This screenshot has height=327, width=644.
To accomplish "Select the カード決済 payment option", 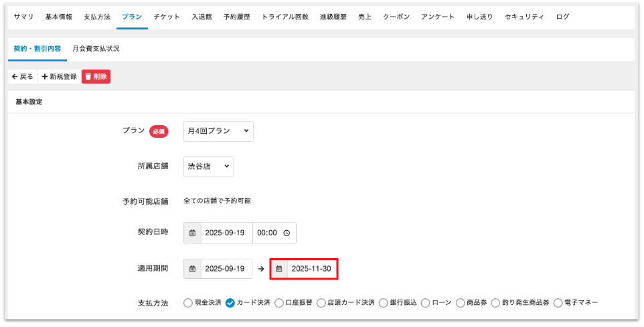I will 230,303.
